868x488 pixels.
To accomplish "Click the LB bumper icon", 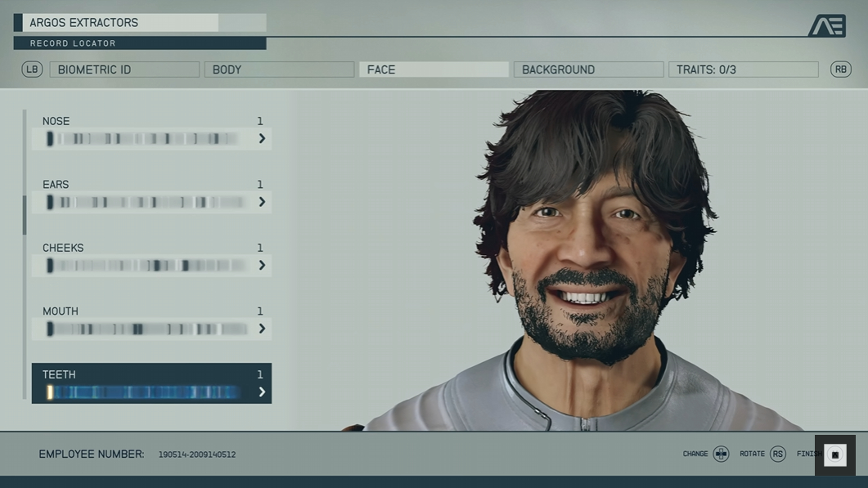I will pos(32,69).
